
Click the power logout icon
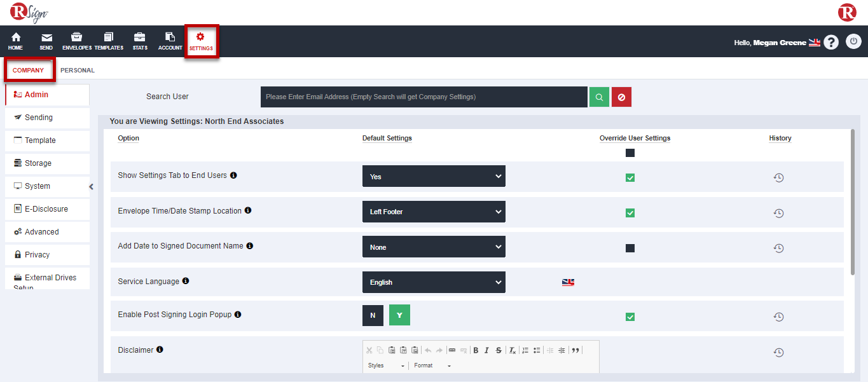pyautogui.click(x=853, y=42)
